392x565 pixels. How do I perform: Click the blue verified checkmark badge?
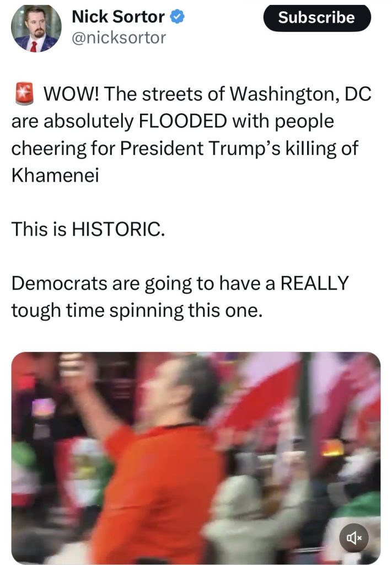tap(177, 17)
